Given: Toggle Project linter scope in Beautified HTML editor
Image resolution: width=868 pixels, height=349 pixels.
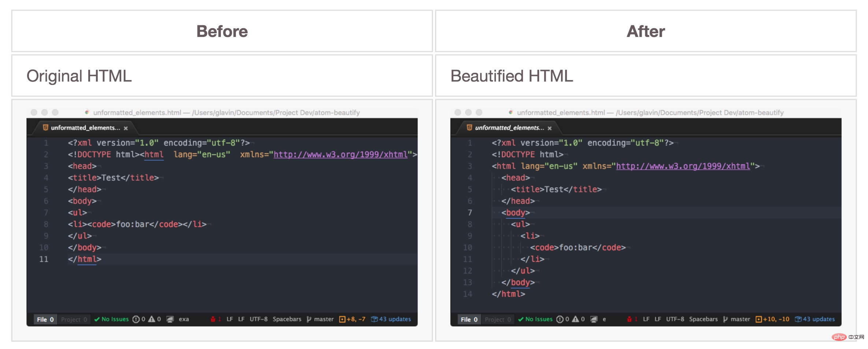Looking at the screenshot, I should (x=498, y=319).
